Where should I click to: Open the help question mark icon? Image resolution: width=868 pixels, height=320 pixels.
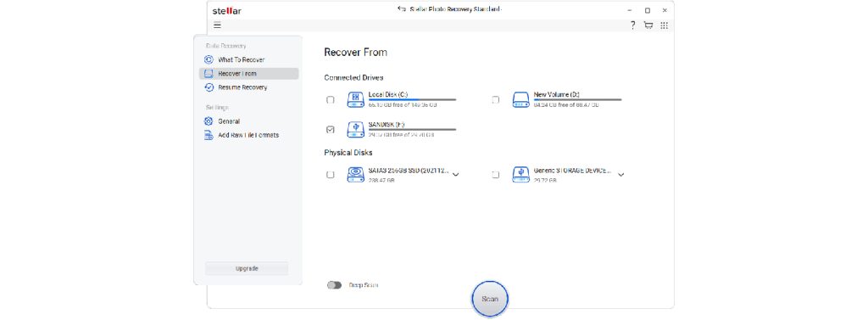(632, 25)
